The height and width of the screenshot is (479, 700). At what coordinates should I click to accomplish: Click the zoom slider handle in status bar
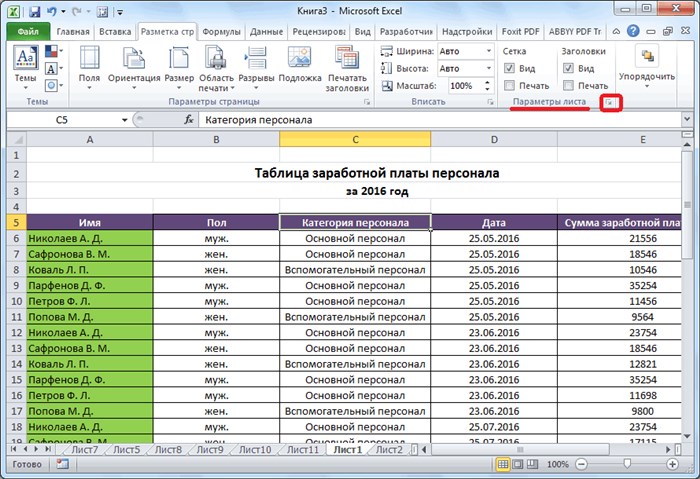coord(627,464)
